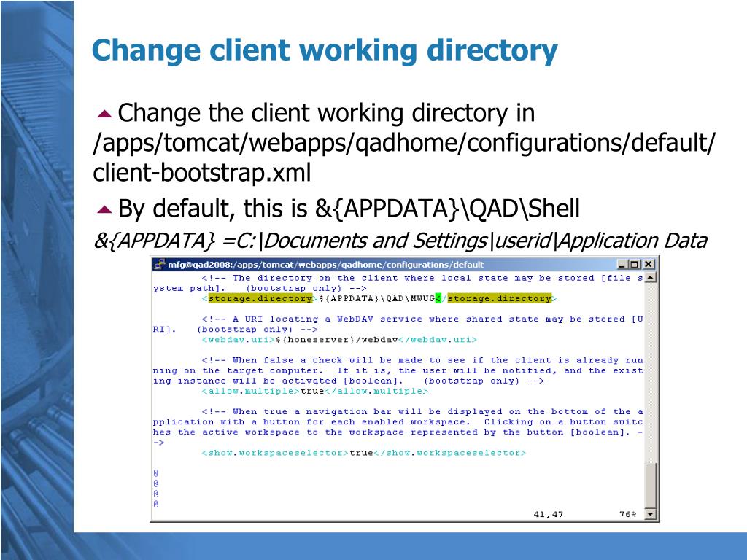The height and width of the screenshot is (560, 747).
Task: Click comment 'When true a navigation bar'
Action: (398, 427)
